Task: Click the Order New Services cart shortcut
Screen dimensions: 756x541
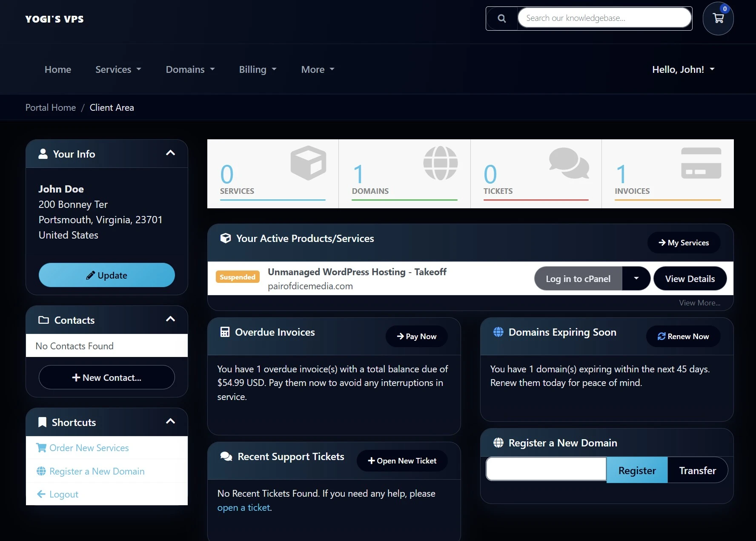Action: [89, 448]
